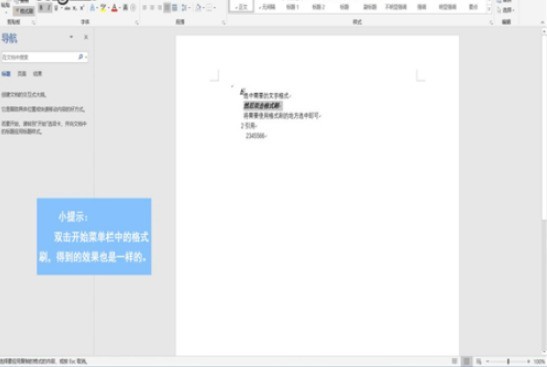The image size is (547, 367).
Task: Switch to the 标题 (Headings) navigation tab
Action: [6, 74]
